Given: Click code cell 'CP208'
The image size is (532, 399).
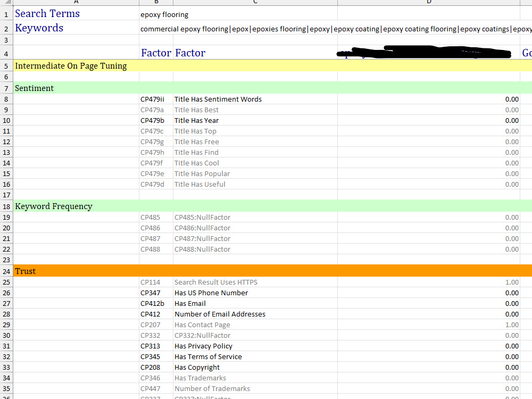Looking at the screenshot, I should (x=156, y=367).
